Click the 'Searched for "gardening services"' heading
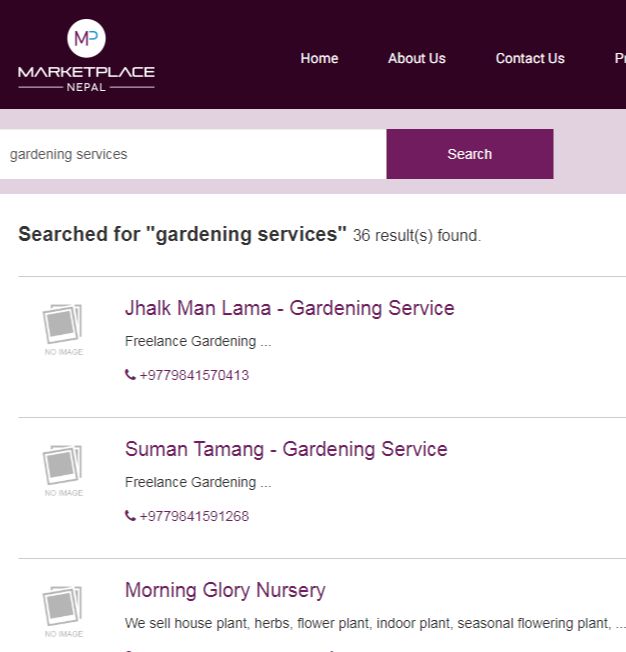 click(x=182, y=234)
